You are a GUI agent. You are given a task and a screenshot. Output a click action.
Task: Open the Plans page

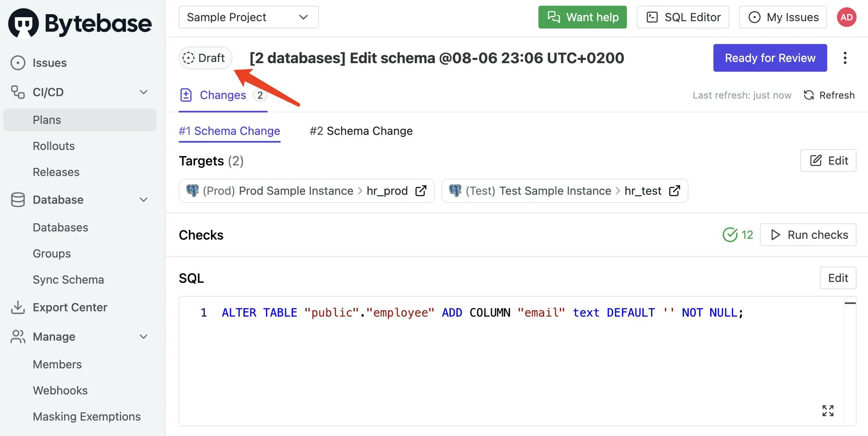tap(80, 120)
